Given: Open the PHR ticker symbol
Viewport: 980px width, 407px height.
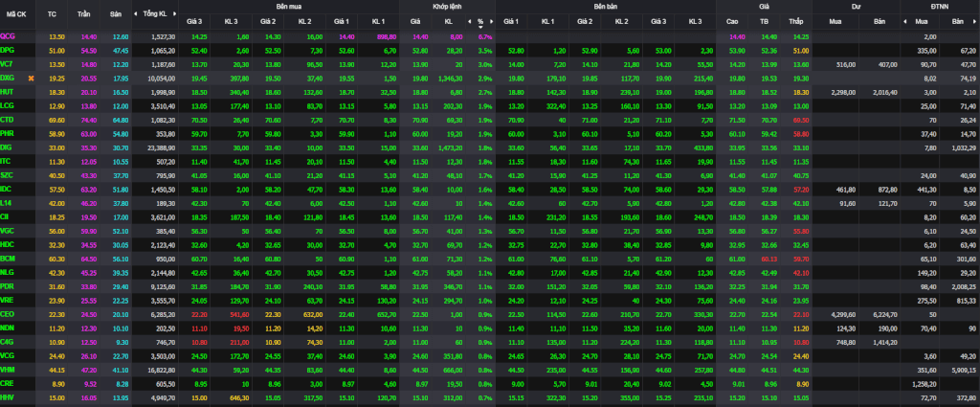Looking at the screenshot, I should 8,133.
